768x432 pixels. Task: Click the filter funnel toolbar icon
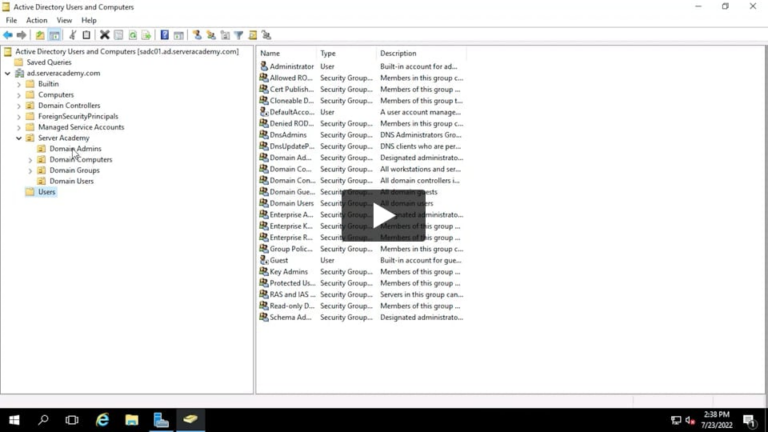coord(239,35)
